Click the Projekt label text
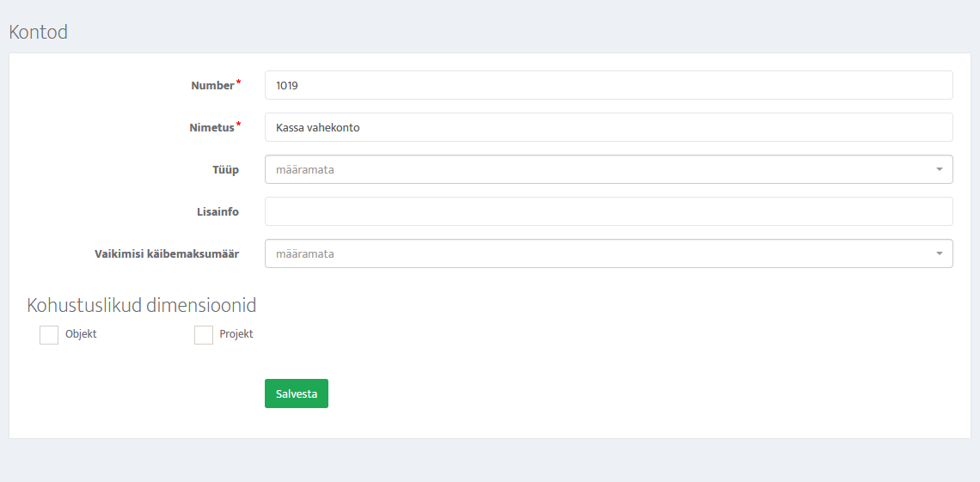This screenshot has height=482, width=980. point(236,334)
